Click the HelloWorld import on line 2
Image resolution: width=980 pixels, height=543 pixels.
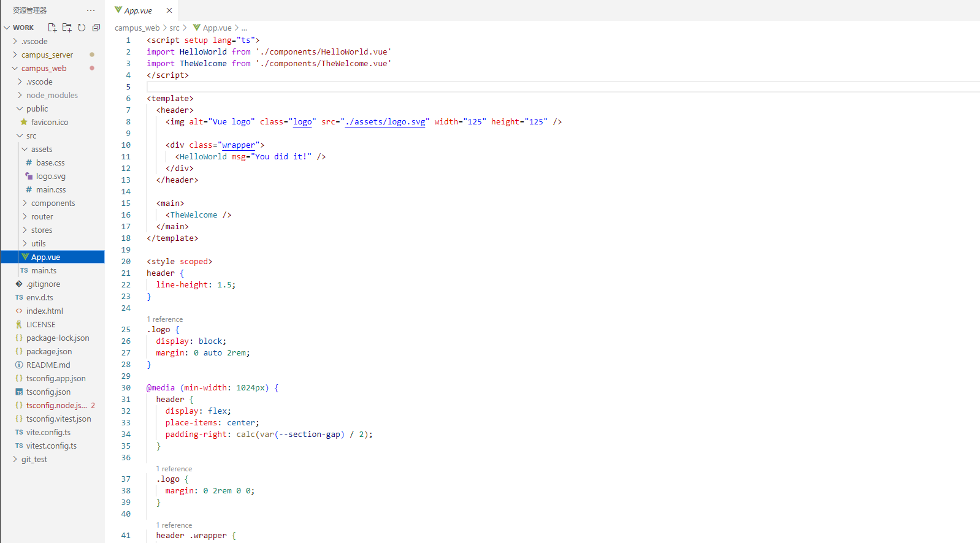(203, 52)
